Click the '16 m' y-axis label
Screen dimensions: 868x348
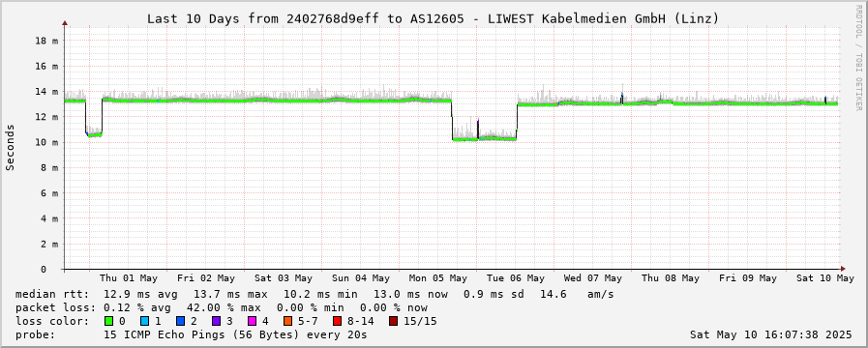[x=47, y=66]
